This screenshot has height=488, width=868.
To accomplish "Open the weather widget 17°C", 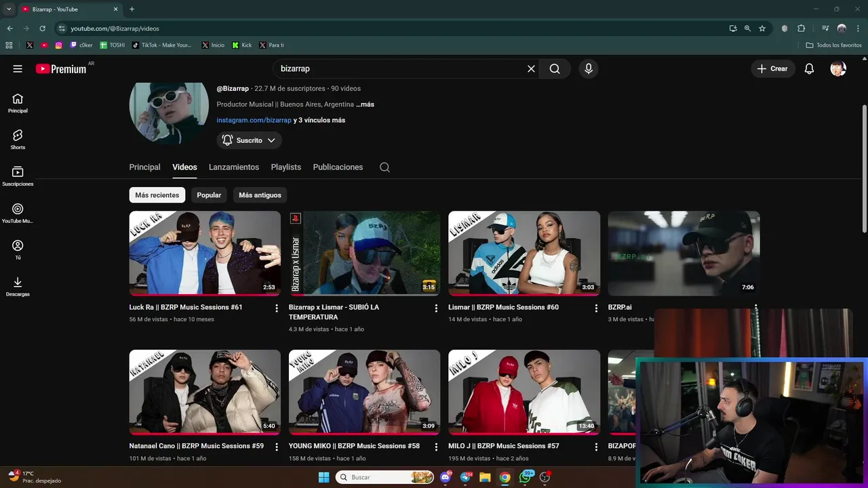I will pyautogui.click(x=34, y=477).
